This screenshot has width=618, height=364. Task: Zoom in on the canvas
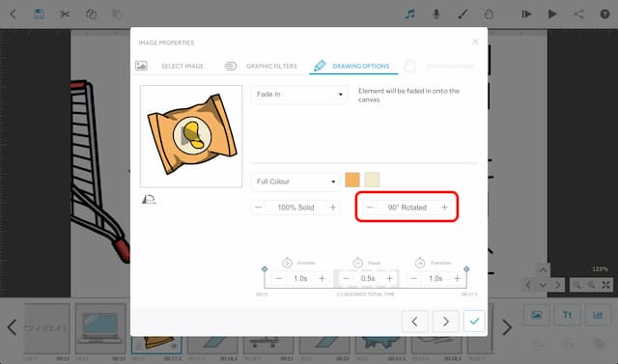[x=591, y=285]
